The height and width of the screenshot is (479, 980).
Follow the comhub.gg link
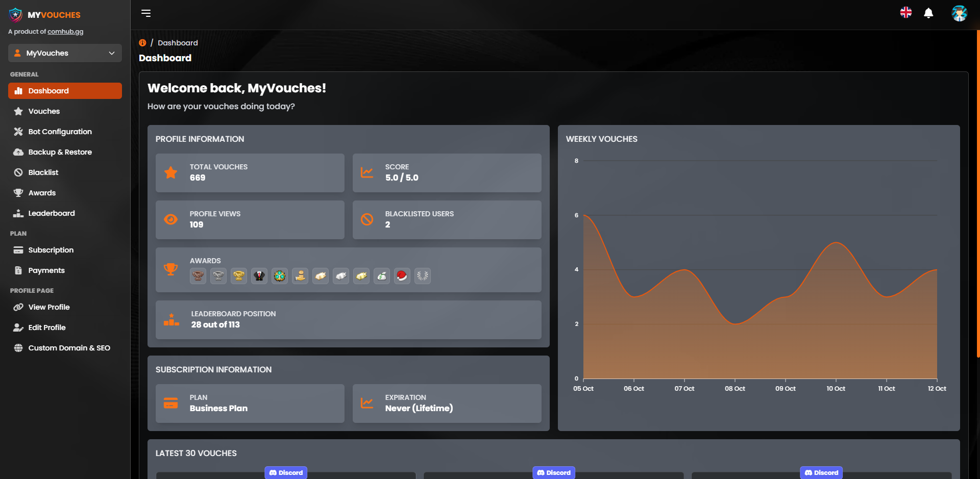tap(65, 32)
